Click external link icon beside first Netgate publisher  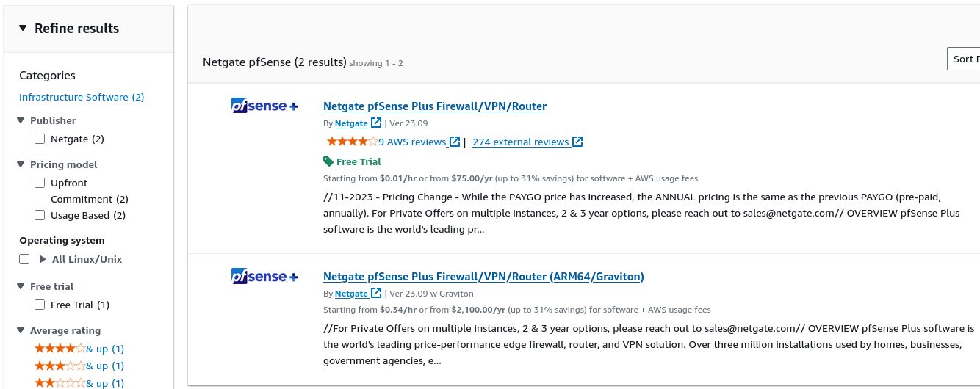pyautogui.click(x=376, y=123)
